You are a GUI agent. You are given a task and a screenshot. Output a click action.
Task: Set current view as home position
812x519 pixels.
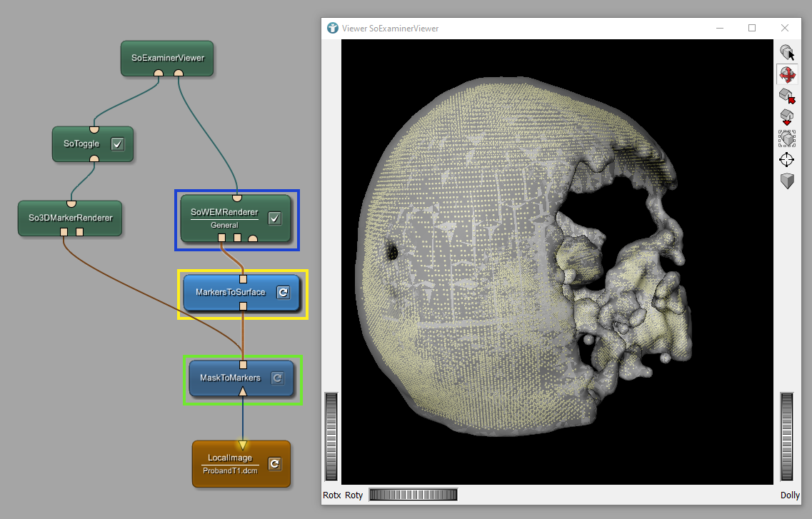click(787, 117)
